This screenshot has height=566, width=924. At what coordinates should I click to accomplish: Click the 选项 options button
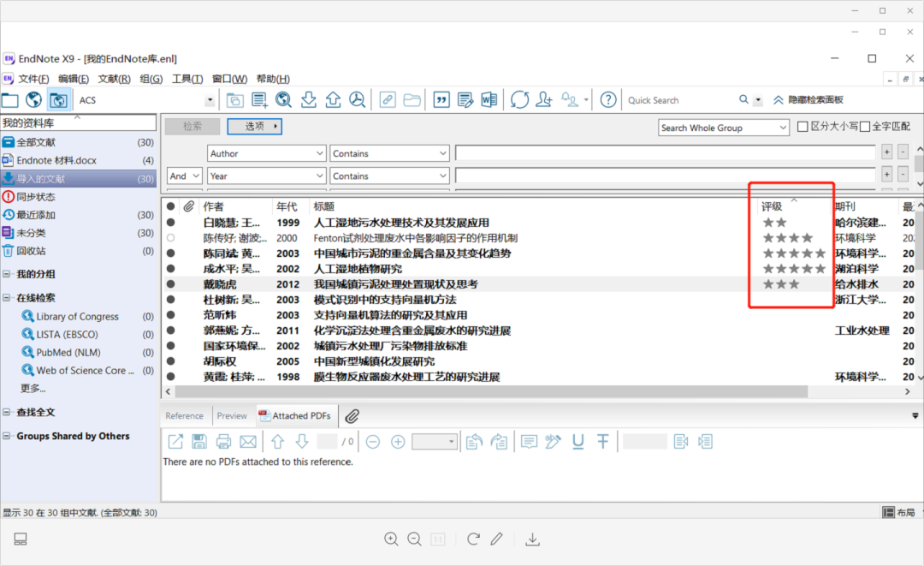point(255,126)
